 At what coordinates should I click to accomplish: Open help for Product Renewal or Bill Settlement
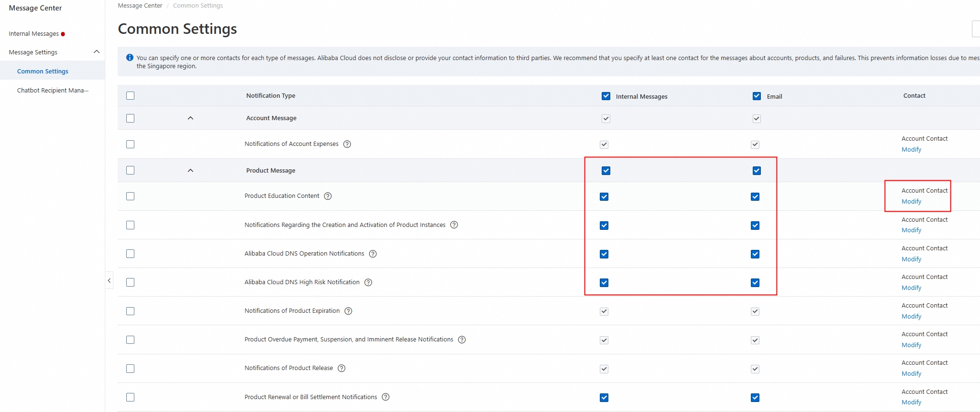coord(385,397)
